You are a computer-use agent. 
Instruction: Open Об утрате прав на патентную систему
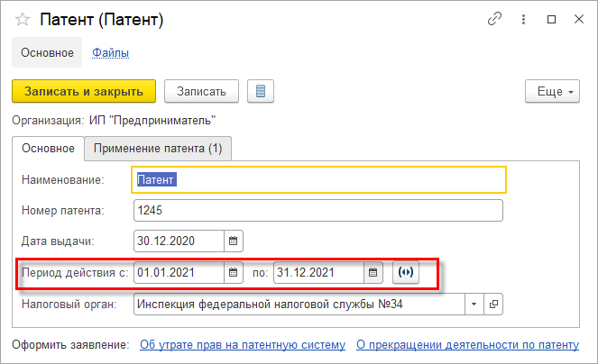click(243, 344)
